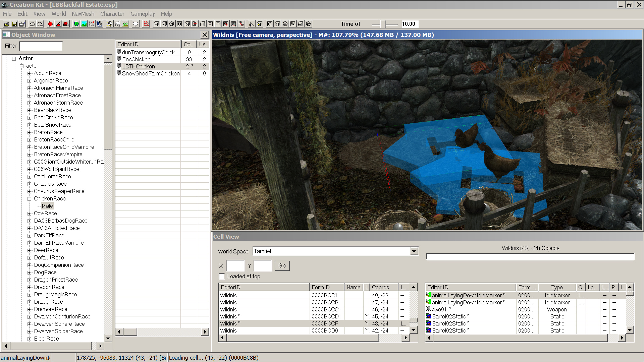The height and width of the screenshot is (362, 644).
Task: Click the Redo arrow toolbar icon
Action: [x=40, y=24]
